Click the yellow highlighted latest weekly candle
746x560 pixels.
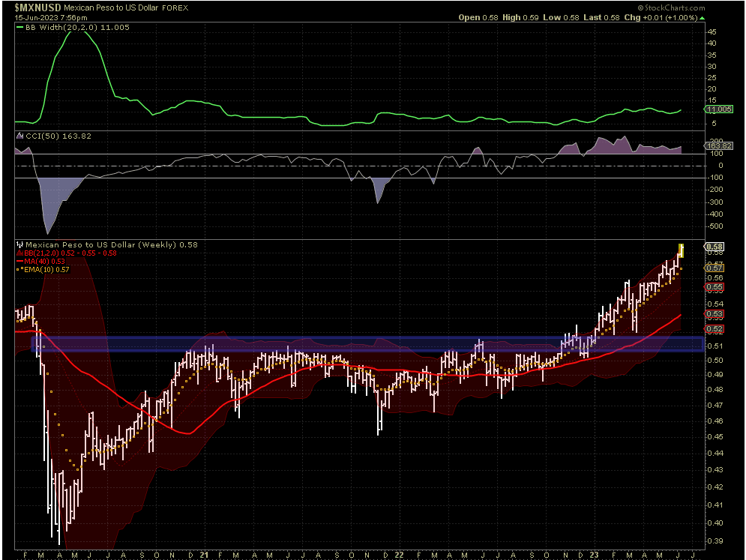pyautogui.click(x=682, y=250)
